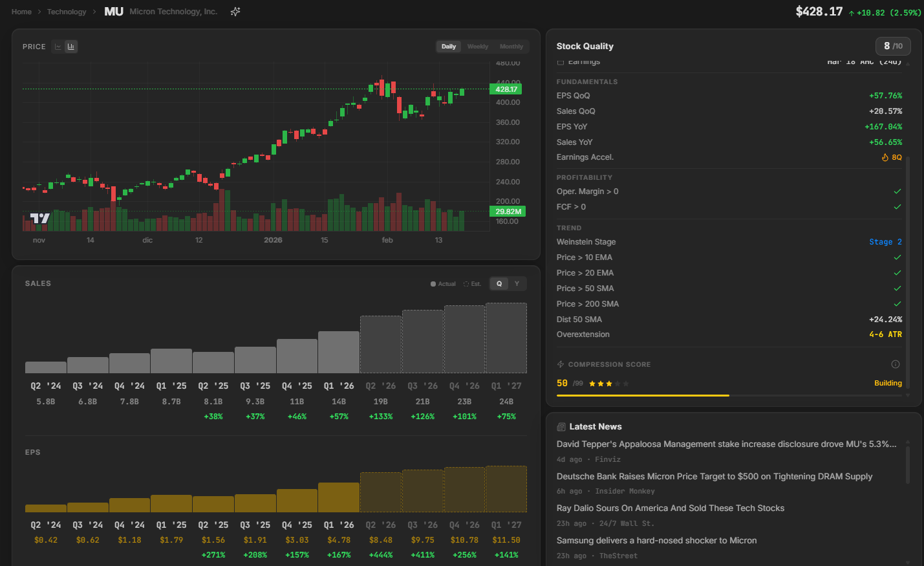Viewport: 924px width, 566px height.
Task: Click the Price > 20 EMA checkmark
Action: click(897, 273)
